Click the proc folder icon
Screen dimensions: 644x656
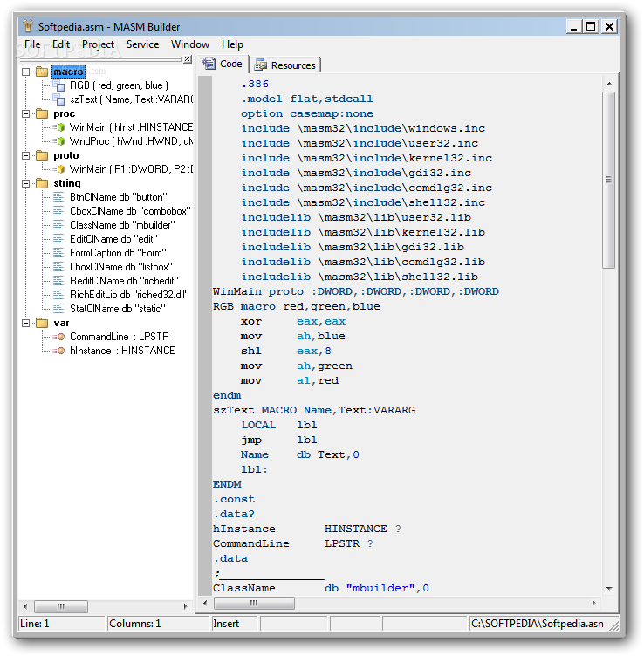coord(42,113)
